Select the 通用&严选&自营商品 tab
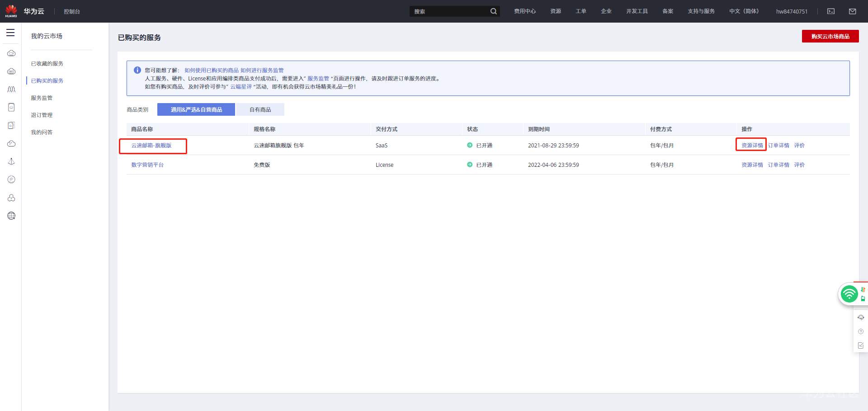868x411 pixels. 196,109
